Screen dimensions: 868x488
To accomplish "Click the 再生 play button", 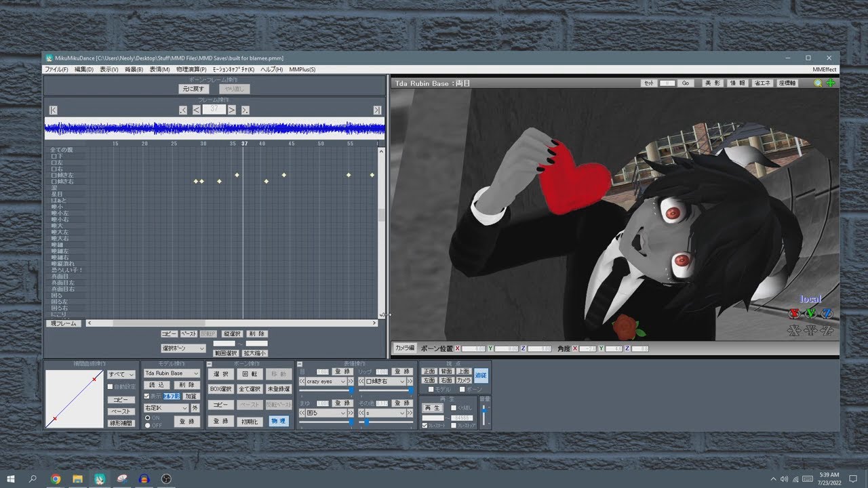I will tap(433, 407).
